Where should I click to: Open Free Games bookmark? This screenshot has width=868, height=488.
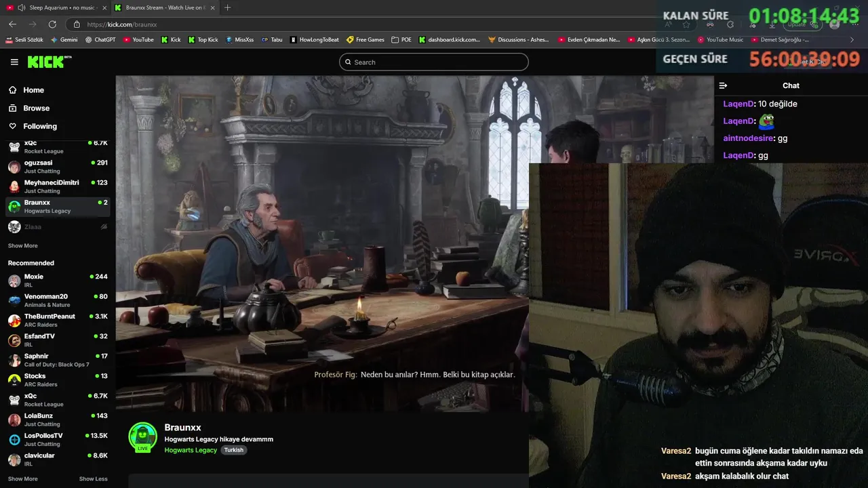[x=366, y=40]
